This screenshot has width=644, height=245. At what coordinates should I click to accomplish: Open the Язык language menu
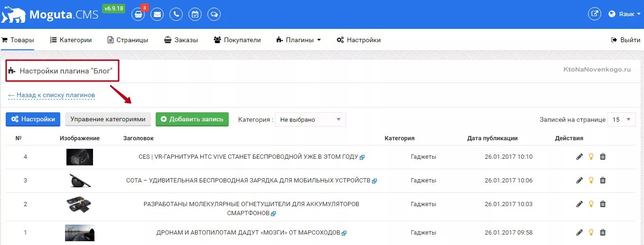pyautogui.click(x=625, y=14)
